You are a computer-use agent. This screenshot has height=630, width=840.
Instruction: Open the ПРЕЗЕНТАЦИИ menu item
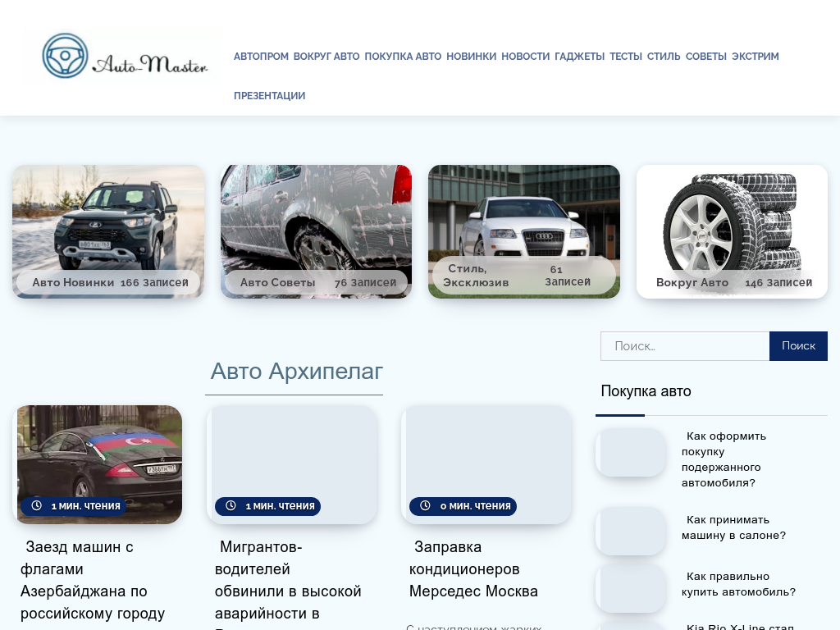click(x=269, y=96)
